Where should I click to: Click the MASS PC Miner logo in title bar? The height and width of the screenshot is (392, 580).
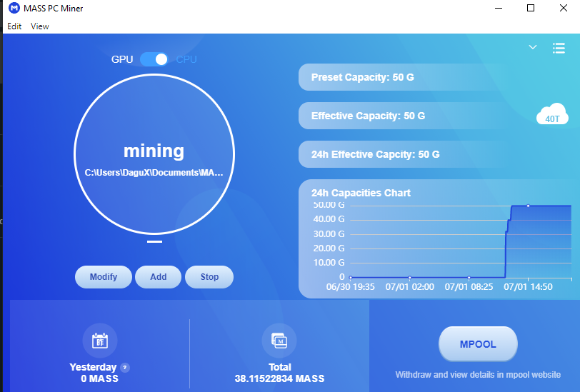point(14,9)
